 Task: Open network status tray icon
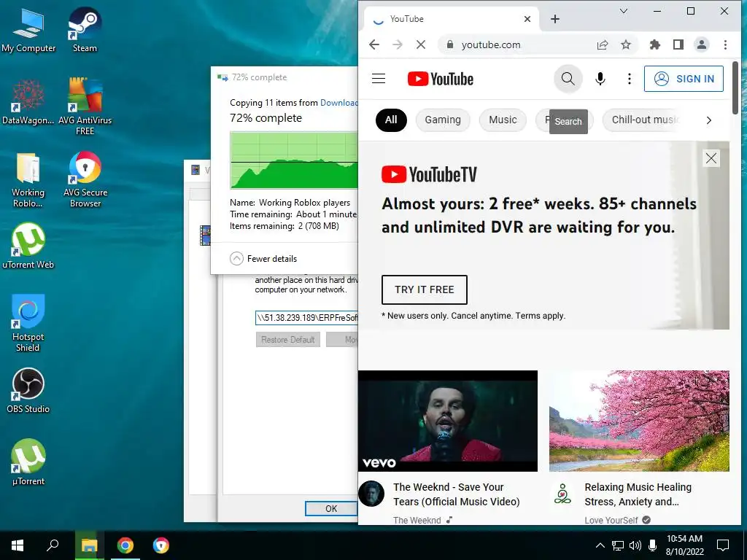(618, 545)
